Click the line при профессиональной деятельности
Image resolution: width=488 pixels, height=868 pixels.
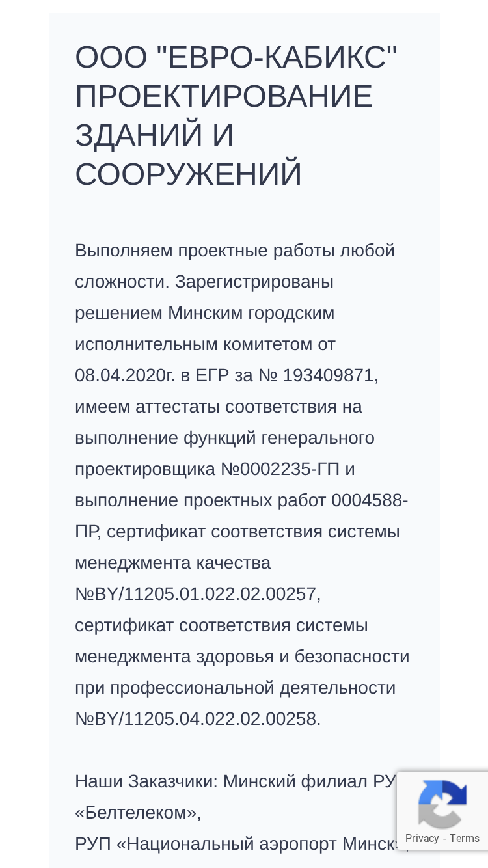236,688
